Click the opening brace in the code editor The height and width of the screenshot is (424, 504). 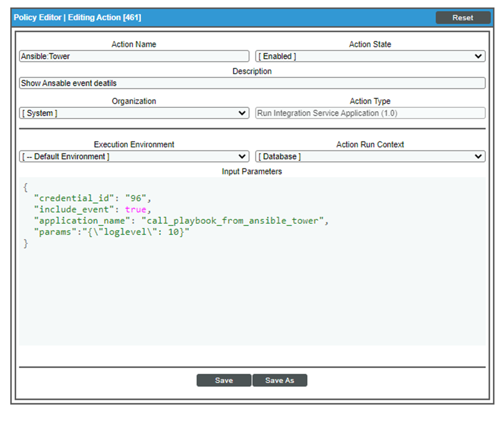(26, 187)
